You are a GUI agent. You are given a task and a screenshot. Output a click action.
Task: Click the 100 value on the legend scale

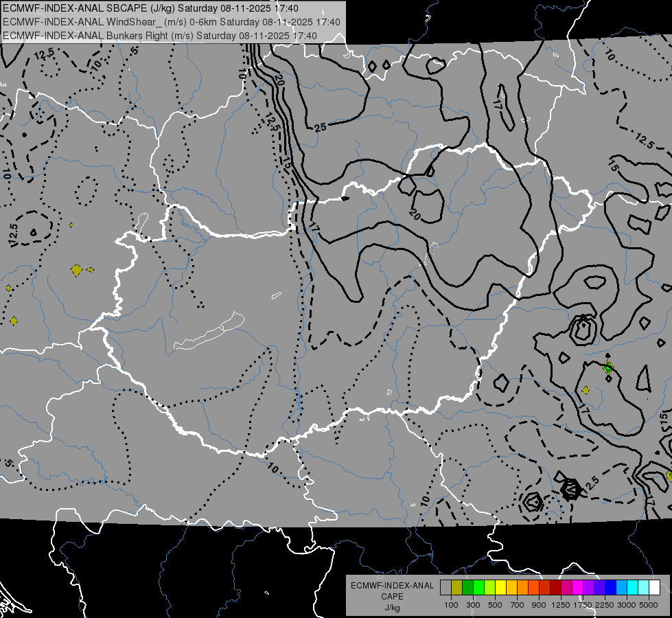point(451,605)
